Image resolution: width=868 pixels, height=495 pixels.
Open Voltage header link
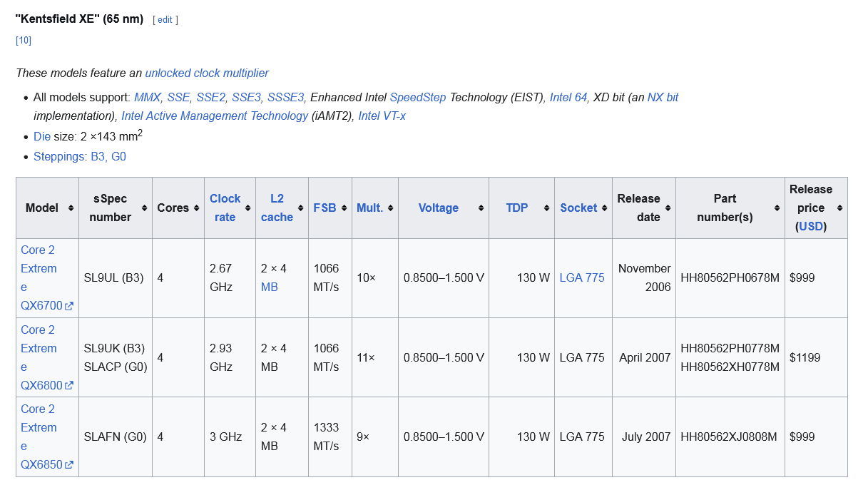pyautogui.click(x=439, y=208)
